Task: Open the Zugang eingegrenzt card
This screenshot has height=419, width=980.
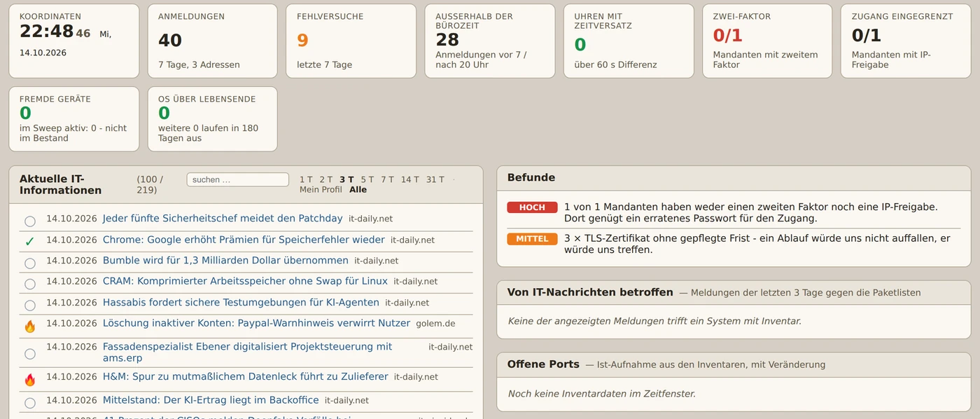Action: click(x=906, y=41)
